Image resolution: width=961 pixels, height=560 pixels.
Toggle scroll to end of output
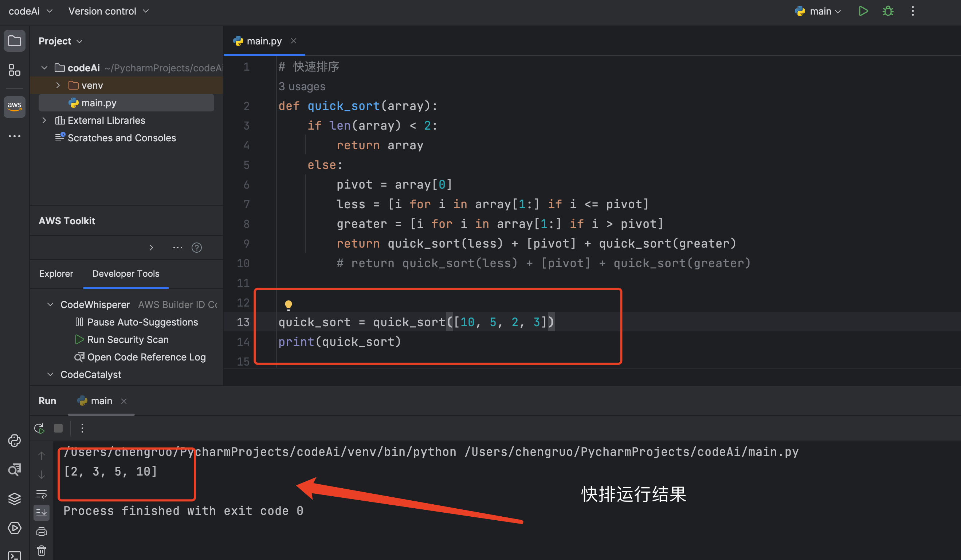coord(42,512)
